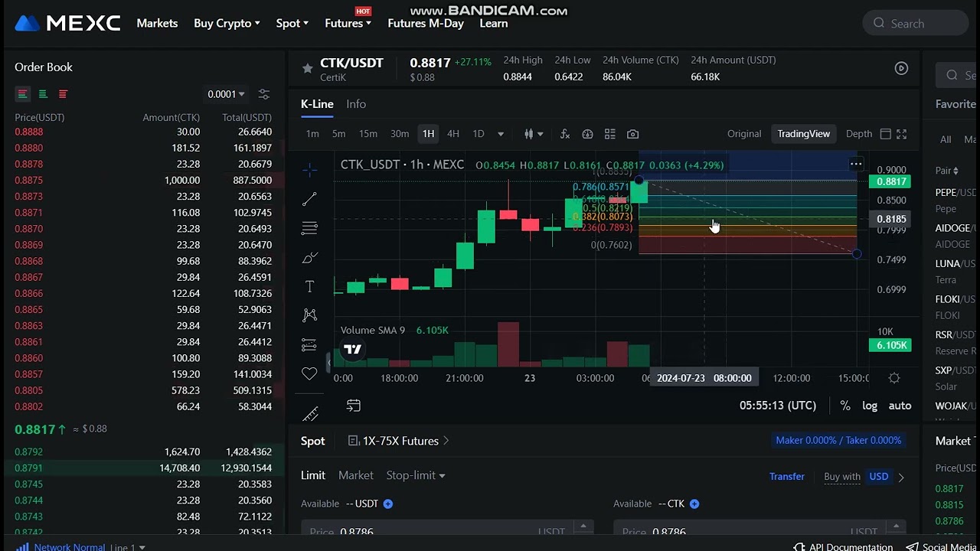Open the chart layout grid icon

tap(609, 134)
